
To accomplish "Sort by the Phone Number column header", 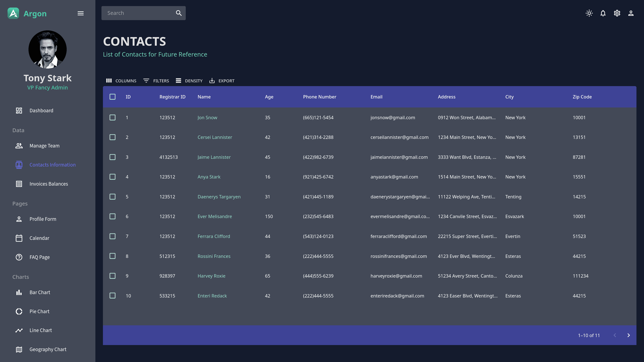I will (x=319, y=97).
